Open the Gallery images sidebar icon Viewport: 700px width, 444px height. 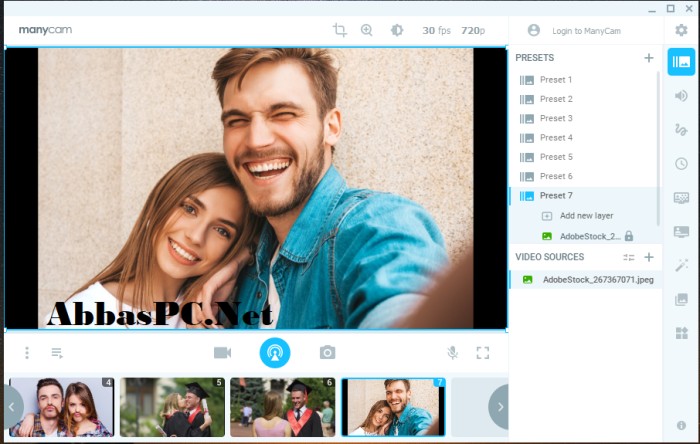point(681,299)
